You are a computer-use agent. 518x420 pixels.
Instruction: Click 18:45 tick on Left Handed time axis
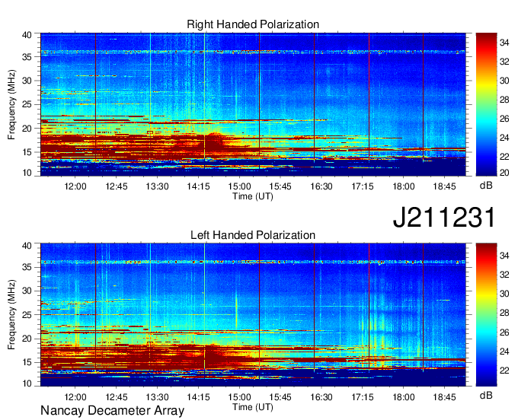point(444,397)
